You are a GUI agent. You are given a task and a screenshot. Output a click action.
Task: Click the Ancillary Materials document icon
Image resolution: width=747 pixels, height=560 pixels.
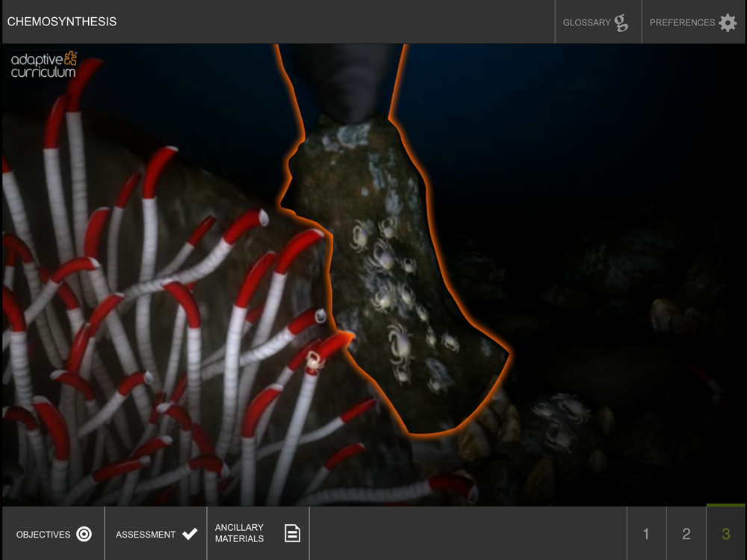(x=292, y=533)
